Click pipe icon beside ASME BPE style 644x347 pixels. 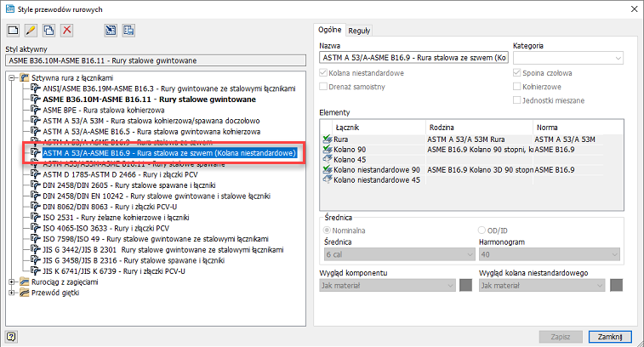coord(36,110)
